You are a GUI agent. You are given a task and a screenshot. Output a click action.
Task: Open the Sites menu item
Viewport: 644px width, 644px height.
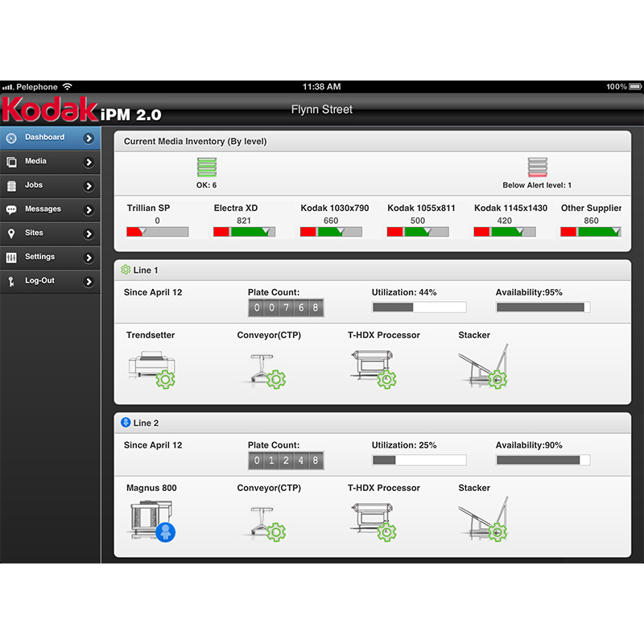50,233
